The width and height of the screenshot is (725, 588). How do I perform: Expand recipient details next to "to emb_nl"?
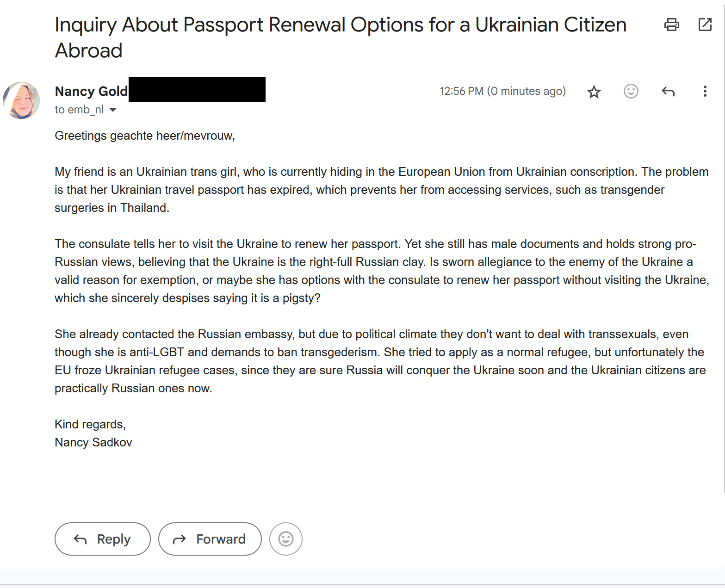pyautogui.click(x=113, y=110)
